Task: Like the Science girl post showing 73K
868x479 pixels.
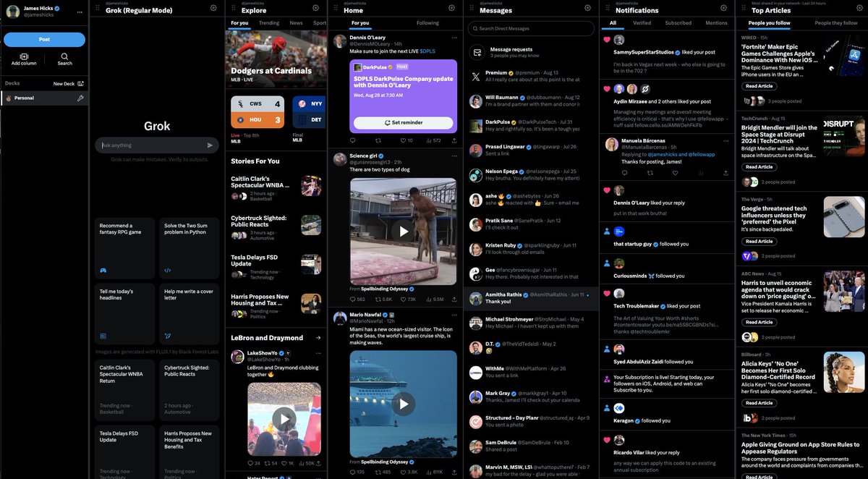Action: point(402,299)
